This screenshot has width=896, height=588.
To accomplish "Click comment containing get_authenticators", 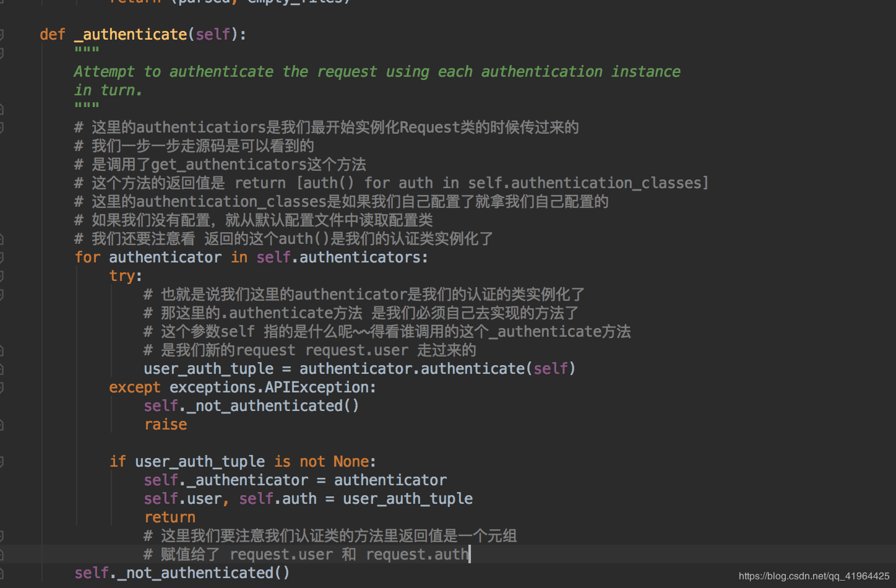I will pyautogui.click(x=220, y=165).
